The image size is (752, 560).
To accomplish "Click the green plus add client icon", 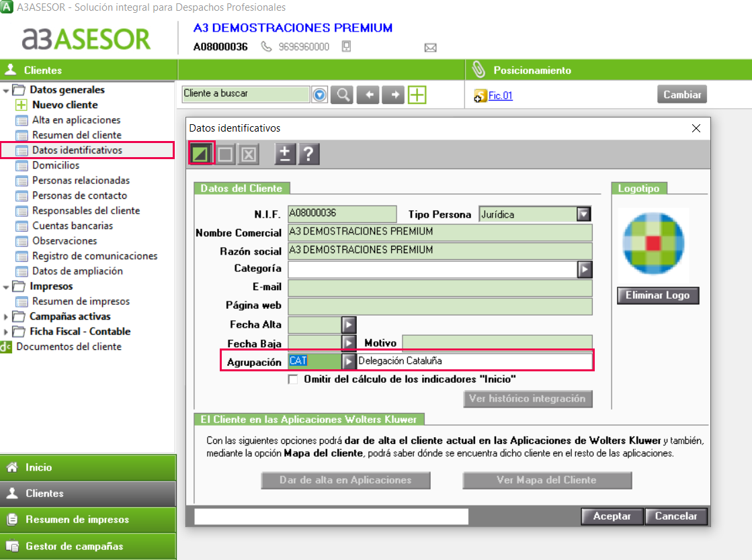I will coord(417,95).
